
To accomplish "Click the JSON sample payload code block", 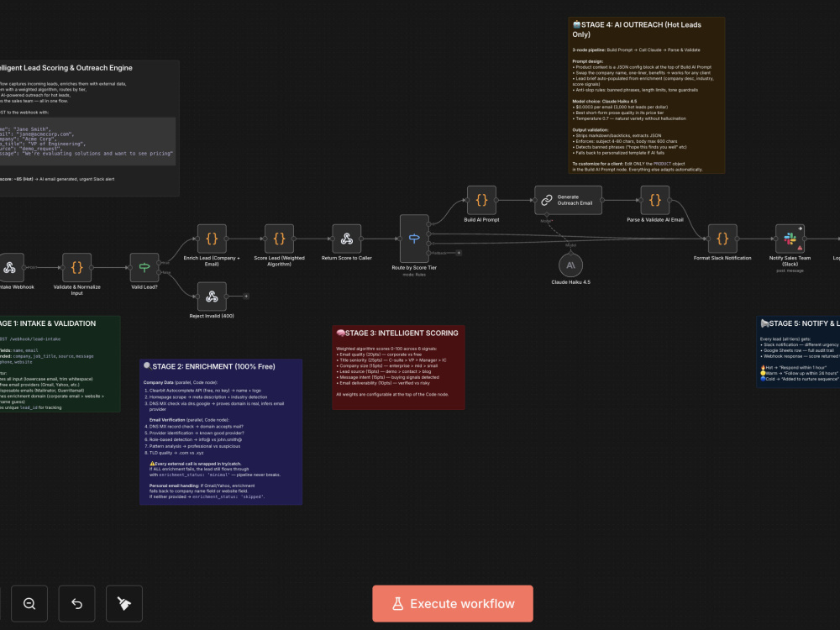I will (87, 141).
